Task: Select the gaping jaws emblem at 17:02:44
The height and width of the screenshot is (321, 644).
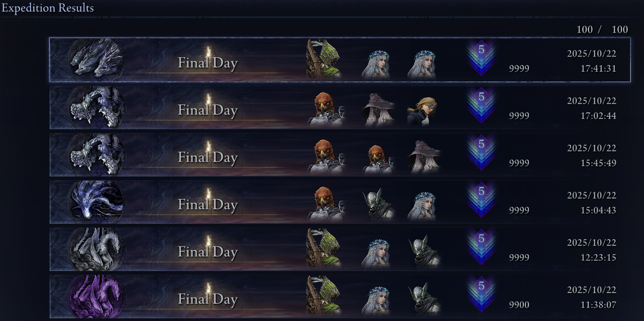Action: click(x=96, y=107)
